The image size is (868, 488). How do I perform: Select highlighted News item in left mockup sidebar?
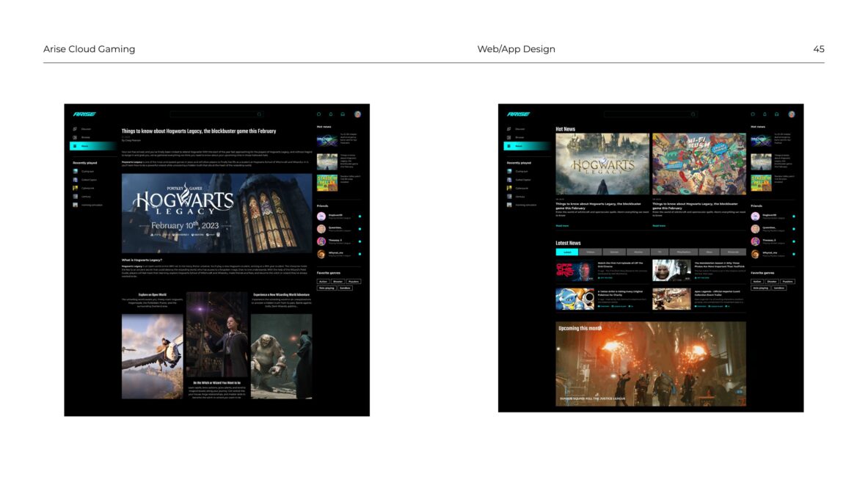pyautogui.click(x=92, y=146)
